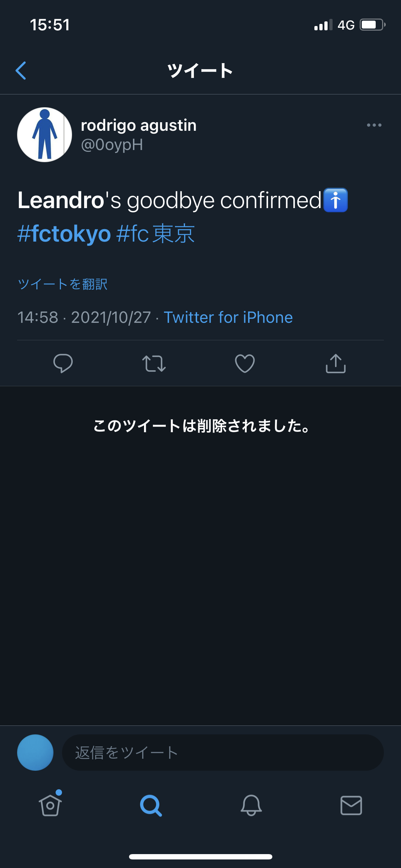Open the Search tab magnifier icon
Image resolution: width=401 pixels, height=868 pixels.
coord(151,805)
